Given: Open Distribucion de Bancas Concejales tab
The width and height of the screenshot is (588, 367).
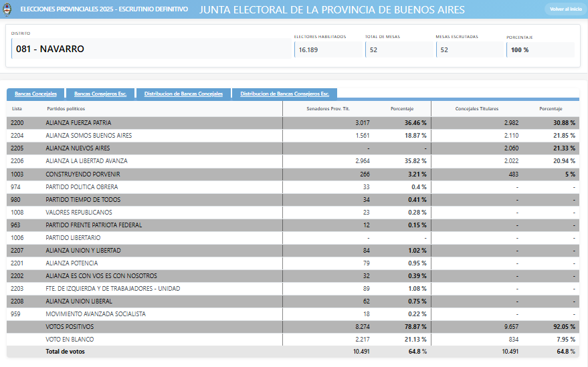Looking at the screenshot, I should (183, 94).
